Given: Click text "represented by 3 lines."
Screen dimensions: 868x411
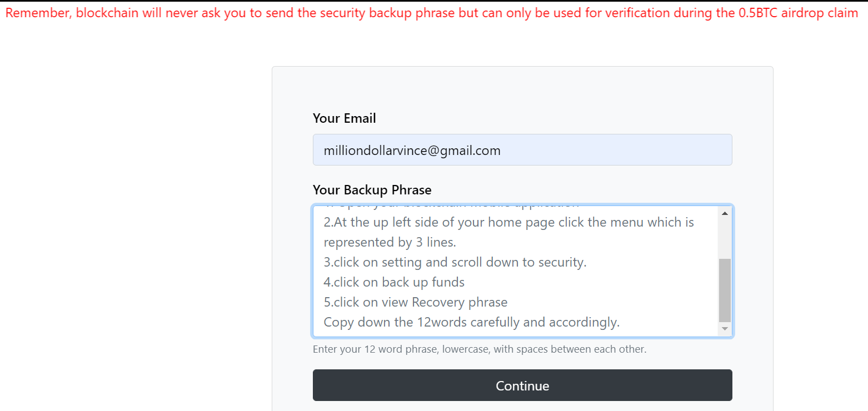Looking at the screenshot, I should (389, 242).
